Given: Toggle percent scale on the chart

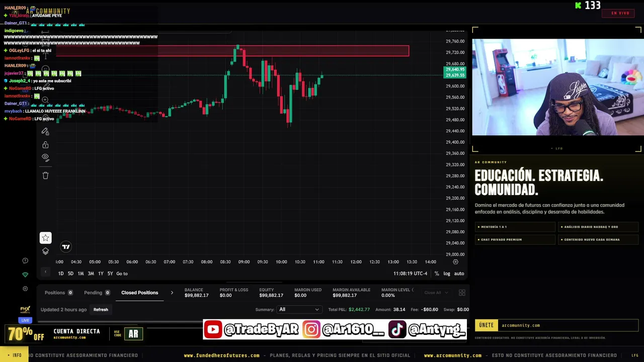Looking at the screenshot, I should pyautogui.click(x=437, y=274).
